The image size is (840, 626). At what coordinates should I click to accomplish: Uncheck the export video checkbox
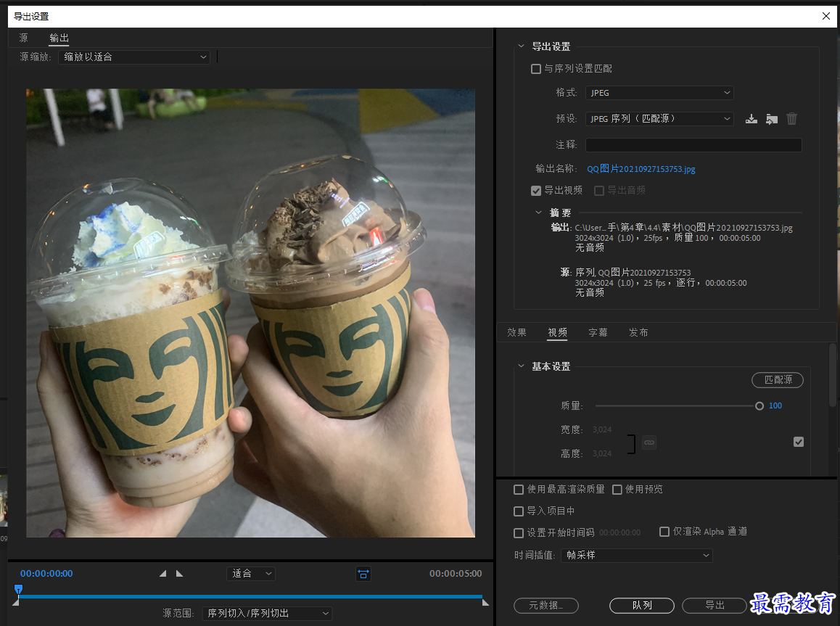pyautogui.click(x=536, y=191)
